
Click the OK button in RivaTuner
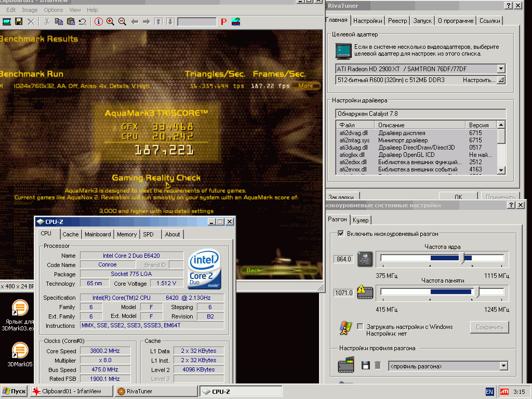(458, 196)
